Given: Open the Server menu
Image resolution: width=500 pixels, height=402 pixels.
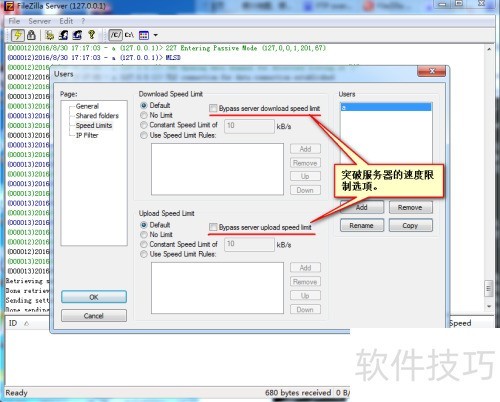Looking at the screenshot, I should 39,21.
